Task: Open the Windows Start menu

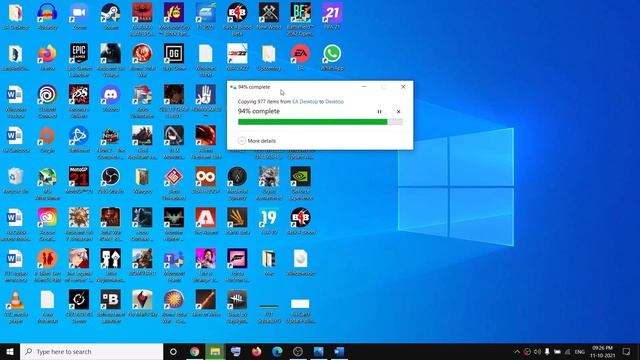Action: [x=10, y=351]
